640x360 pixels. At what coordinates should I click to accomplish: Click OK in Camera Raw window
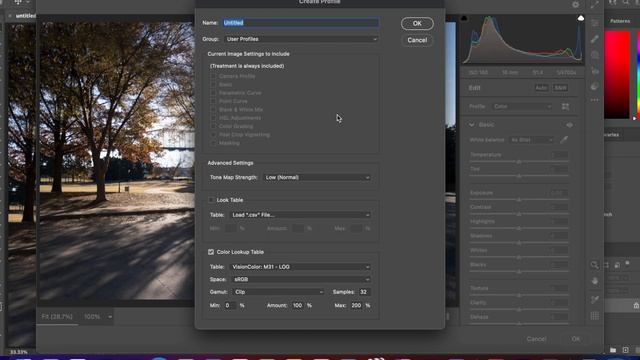pyautogui.click(x=576, y=339)
